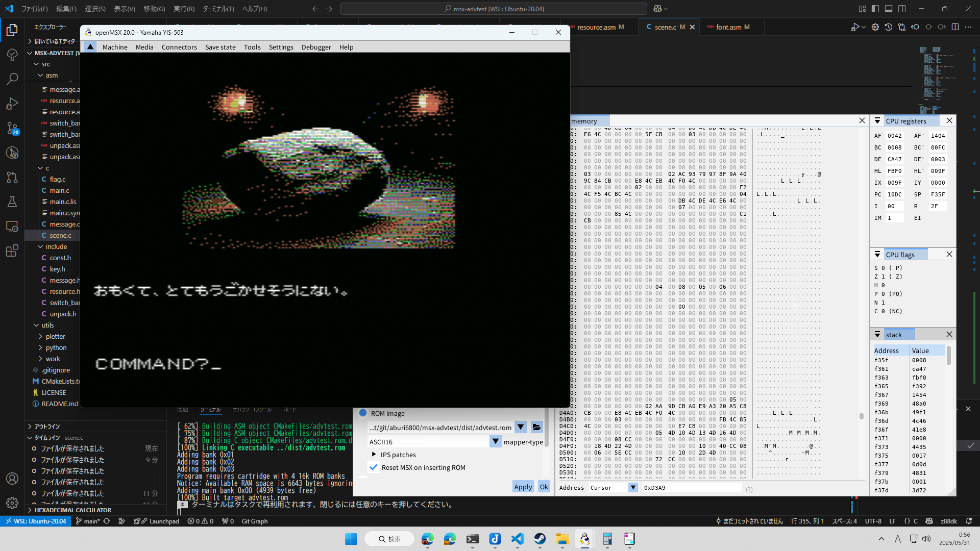The image size is (980, 551).
Task: Open Remote Explorer icon in activity bar
Action: pos(12,226)
